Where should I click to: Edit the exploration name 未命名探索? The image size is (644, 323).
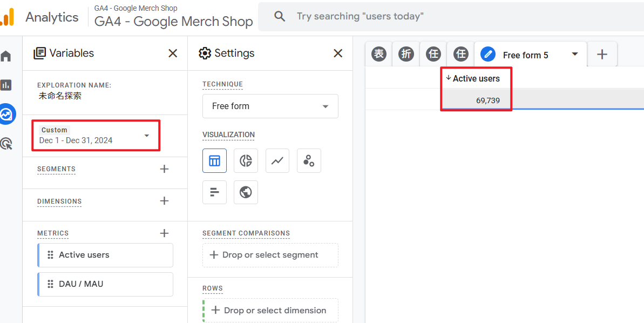(59, 96)
